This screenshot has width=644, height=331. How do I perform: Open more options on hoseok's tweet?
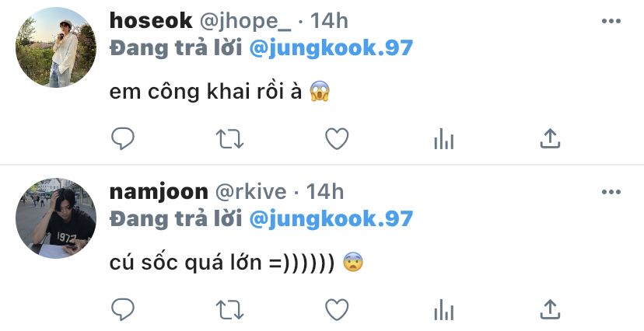(611, 21)
